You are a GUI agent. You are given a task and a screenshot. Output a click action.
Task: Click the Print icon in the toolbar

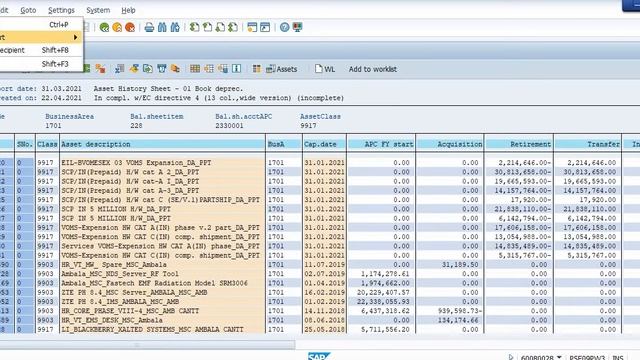click(x=149, y=27)
